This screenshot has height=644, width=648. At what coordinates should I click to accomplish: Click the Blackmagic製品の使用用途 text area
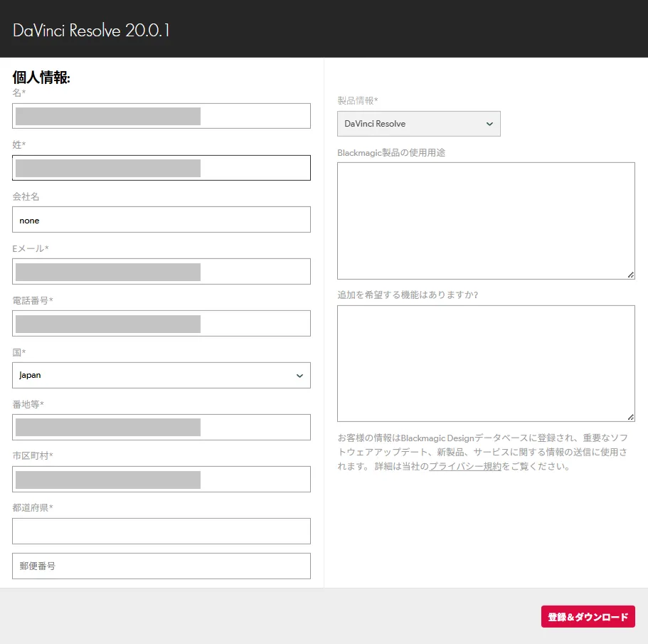pos(486,221)
